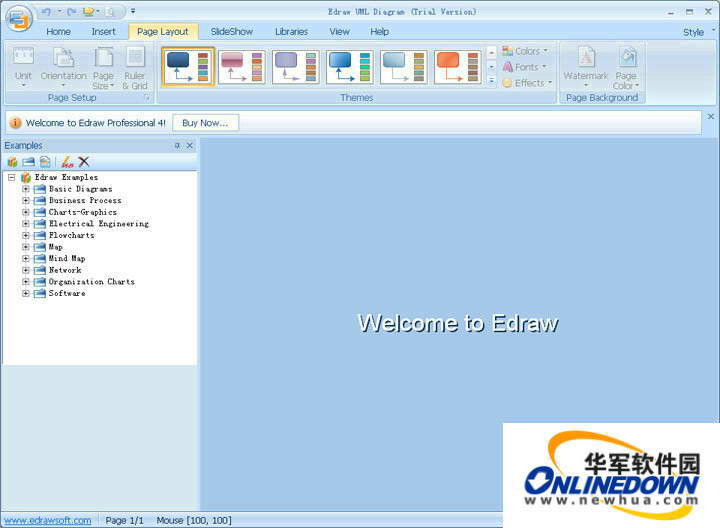Launch the Page Setup dialog expander
The height and width of the screenshot is (528, 720).
point(147,98)
